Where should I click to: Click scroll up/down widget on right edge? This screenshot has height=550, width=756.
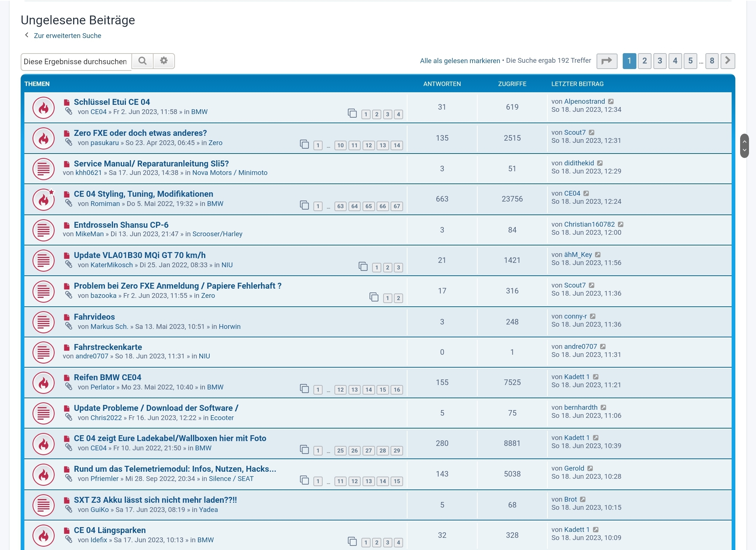coord(744,146)
